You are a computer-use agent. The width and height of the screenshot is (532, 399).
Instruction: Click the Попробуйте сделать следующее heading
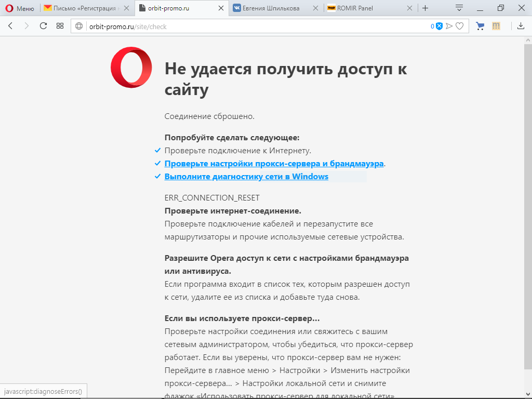232,138
